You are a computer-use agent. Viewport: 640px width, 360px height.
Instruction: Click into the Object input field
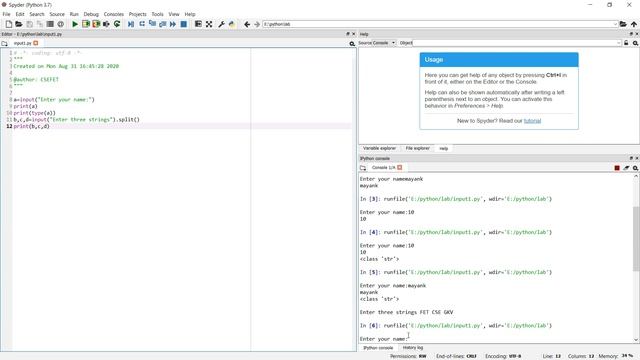coord(515,43)
